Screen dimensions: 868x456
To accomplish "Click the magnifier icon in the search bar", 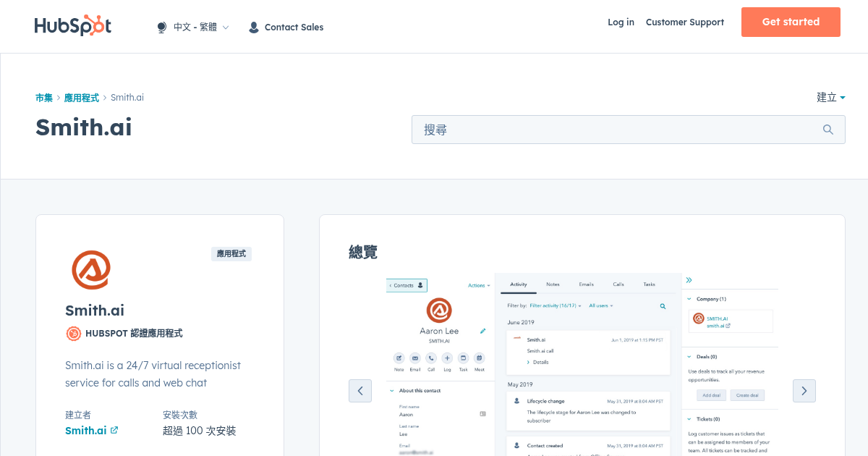I will click(x=827, y=129).
